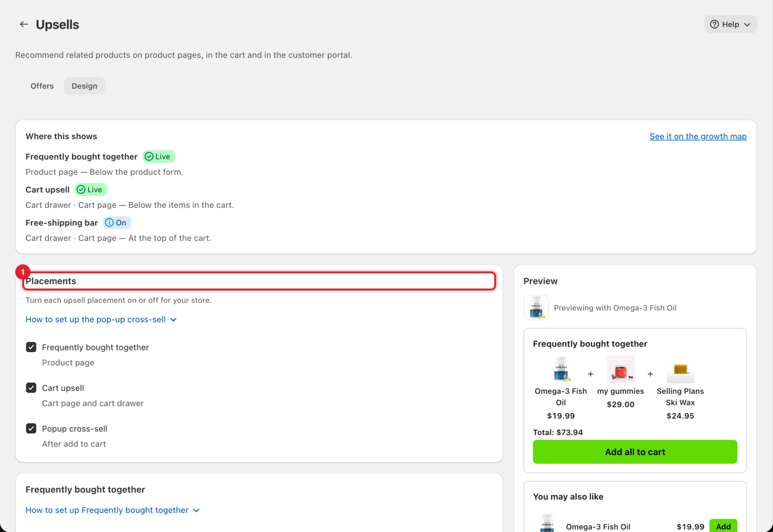
Task: Click the After add to cart description
Action: (x=74, y=444)
